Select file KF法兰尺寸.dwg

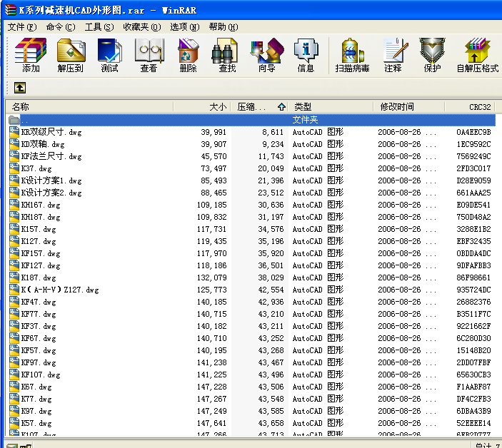pyautogui.click(x=51, y=156)
